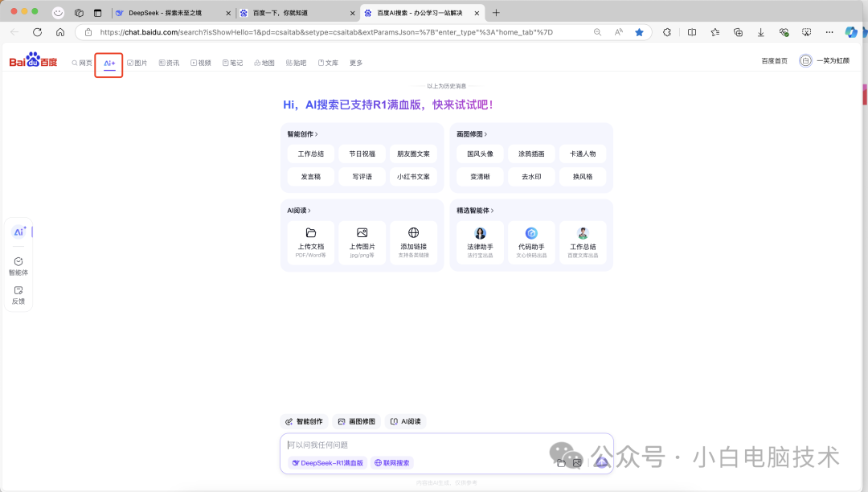The width and height of the screenshot is (868, 492).
Task: Open browser extensions puzzle icon
Action: click(667, 32)
